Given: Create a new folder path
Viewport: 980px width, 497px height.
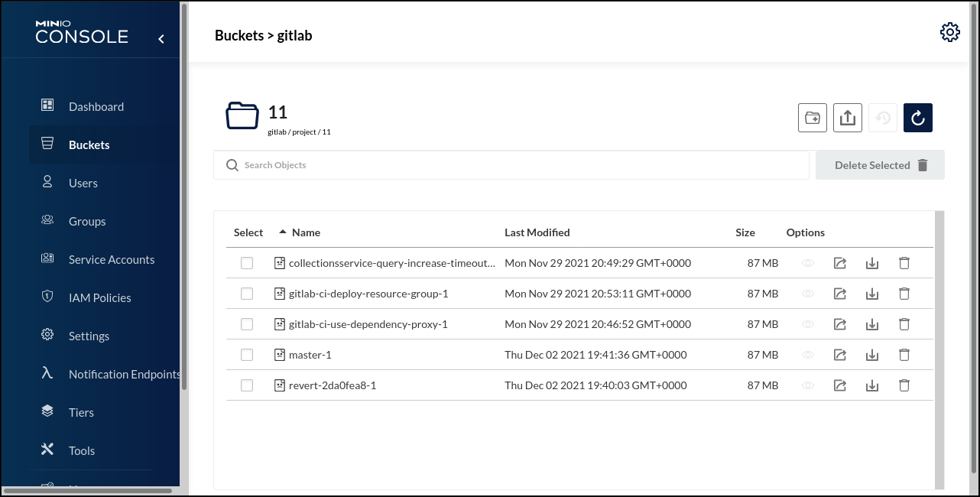Looking at the screenshot, I should click(x=812, y=117).
